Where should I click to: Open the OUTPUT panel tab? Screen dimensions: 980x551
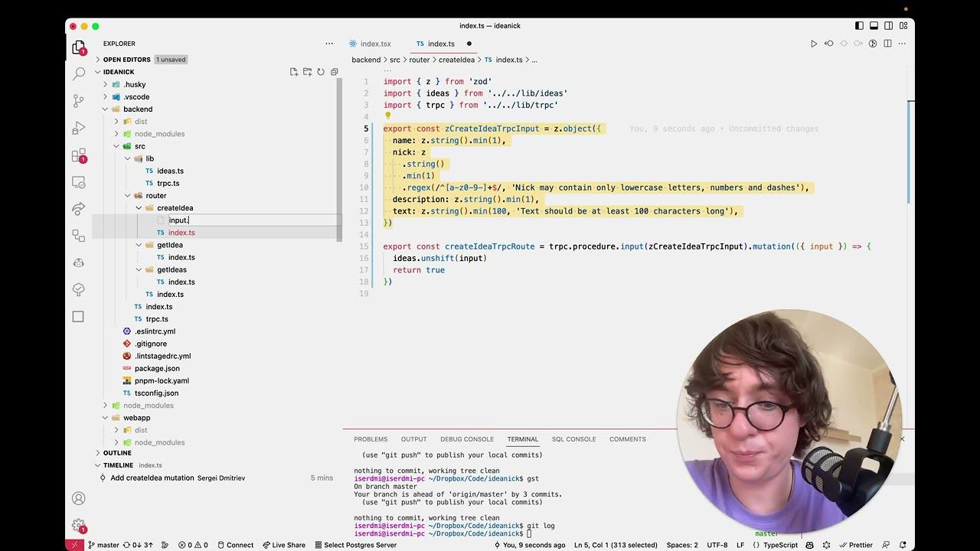pos(413,439)
